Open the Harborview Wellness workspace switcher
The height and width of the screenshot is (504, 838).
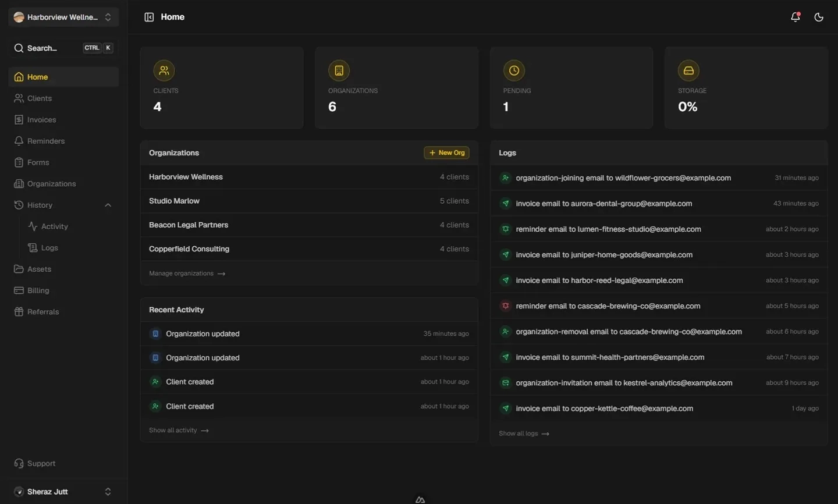pos(63,17)
